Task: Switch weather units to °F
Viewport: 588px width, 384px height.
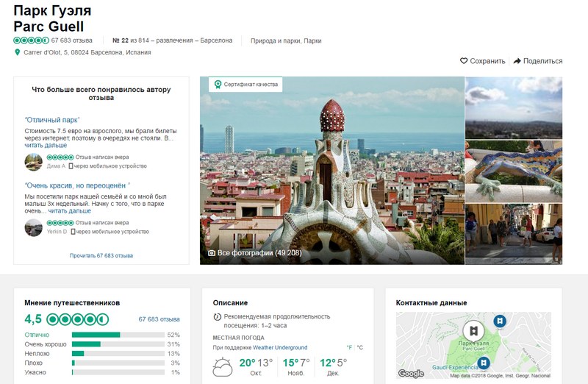Action: 349,348
